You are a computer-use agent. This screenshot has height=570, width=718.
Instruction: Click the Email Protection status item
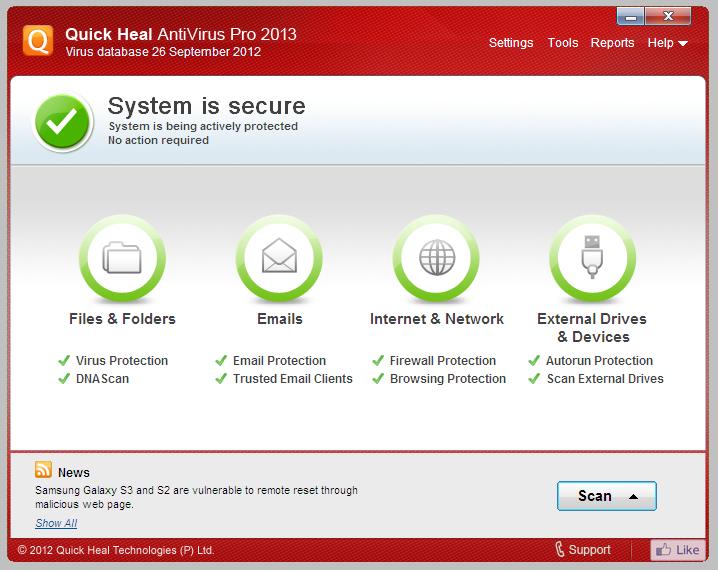[x=271, y=361]
